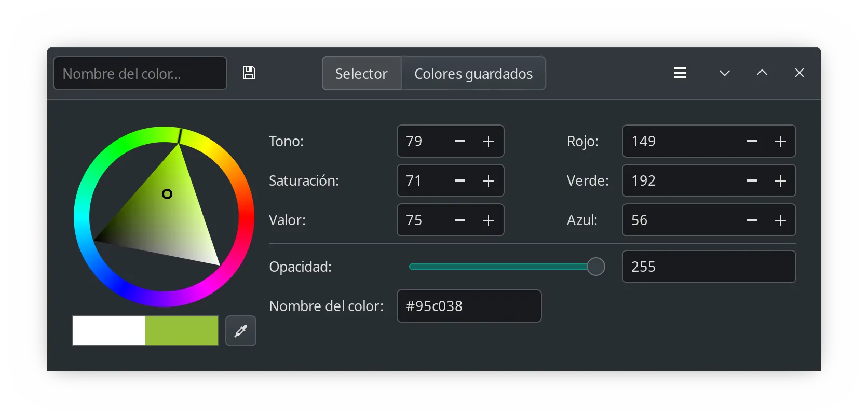Click the color name text box at top
Screen dimensions: 868x418
coord(140,74)
